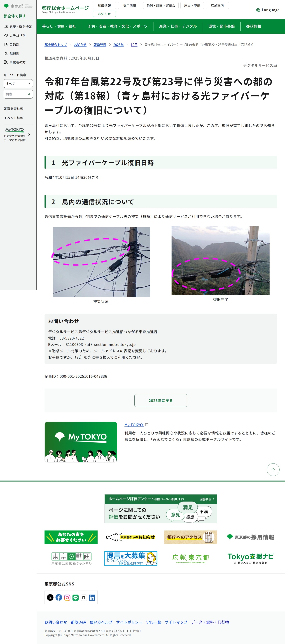Click the back-to-top arrow button
Screen dimensions: 285x644
pyautogui.click(x=273, y=470)
